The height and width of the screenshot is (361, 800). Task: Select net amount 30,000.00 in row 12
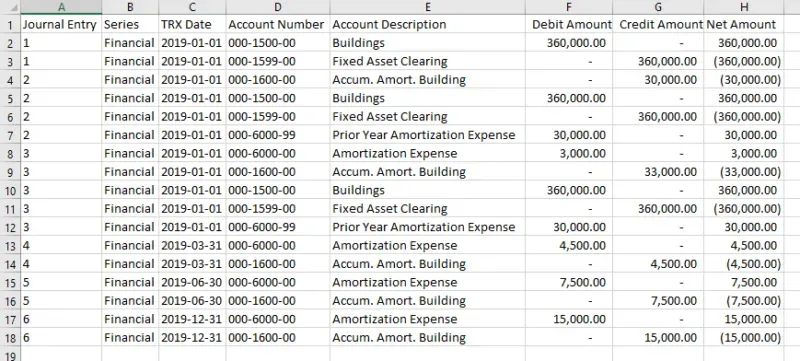pyautogui.click(x=744, y=227)
